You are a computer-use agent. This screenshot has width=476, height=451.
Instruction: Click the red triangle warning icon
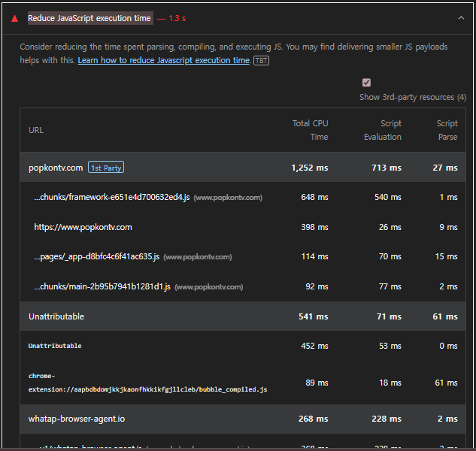[14, 19]
